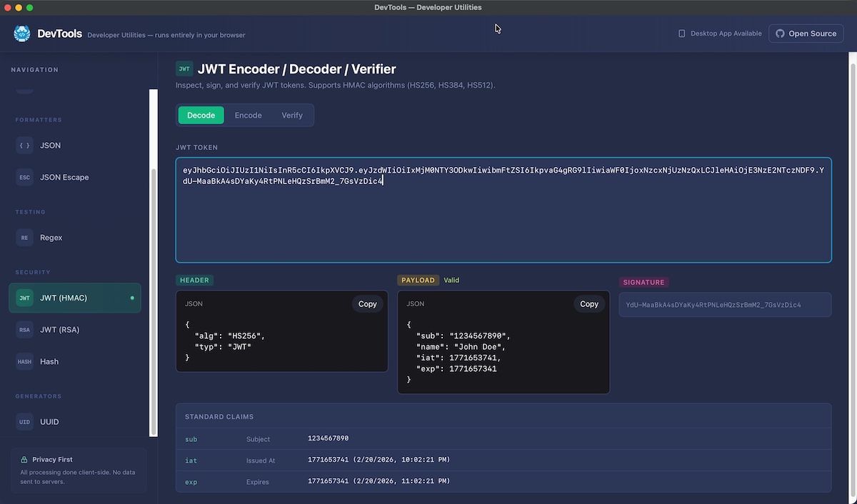Click the HASH icon in the sidebar

25,361
